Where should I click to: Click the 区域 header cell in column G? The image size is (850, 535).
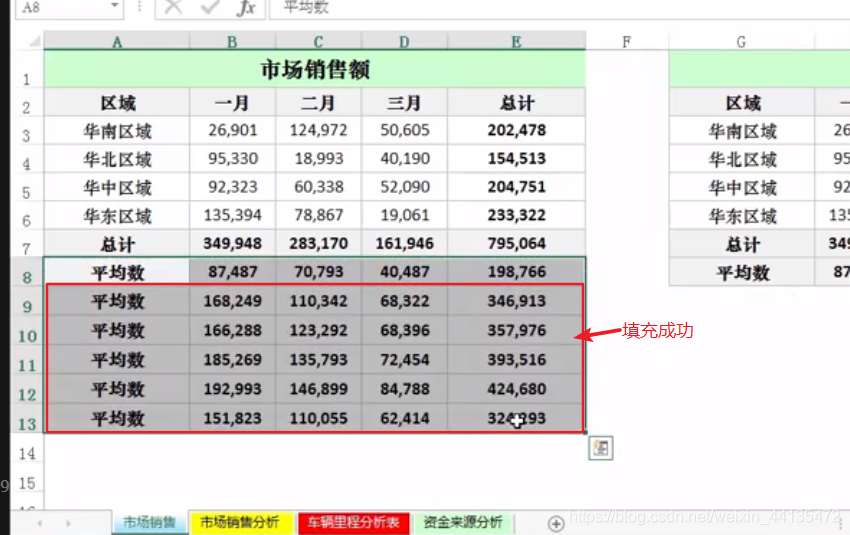click(742, 102)
